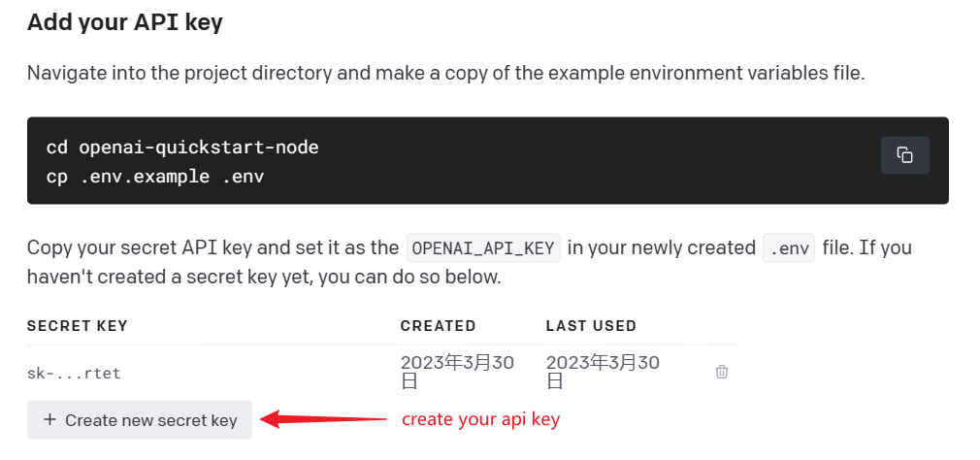Image resolution: width=980 pixels, height=460 pixels.
Task: Delete the sk-...rtet key with the trash icon
Action: (x=721, y=372)
